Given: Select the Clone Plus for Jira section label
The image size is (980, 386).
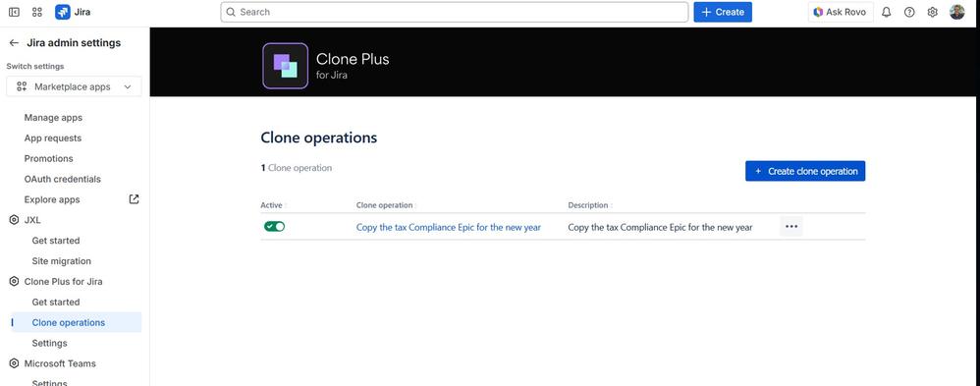Looking at the screenshot, I should (63, 282).
